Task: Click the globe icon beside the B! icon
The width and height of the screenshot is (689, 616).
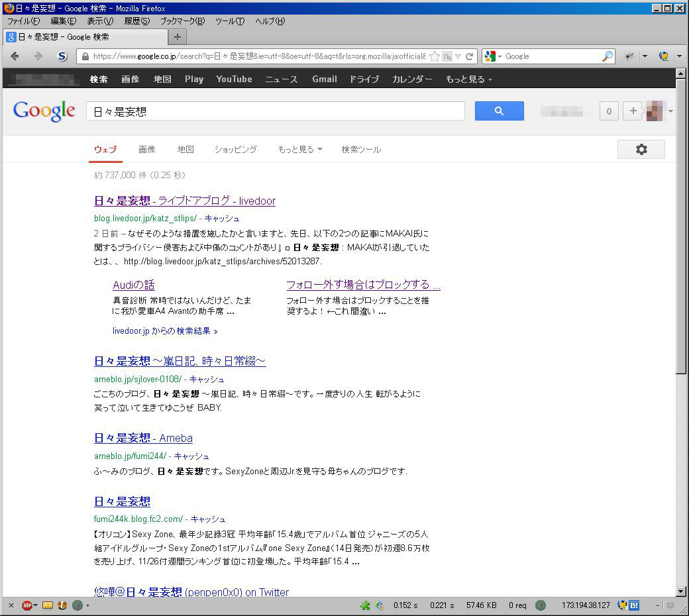Action: coord(622,605)
